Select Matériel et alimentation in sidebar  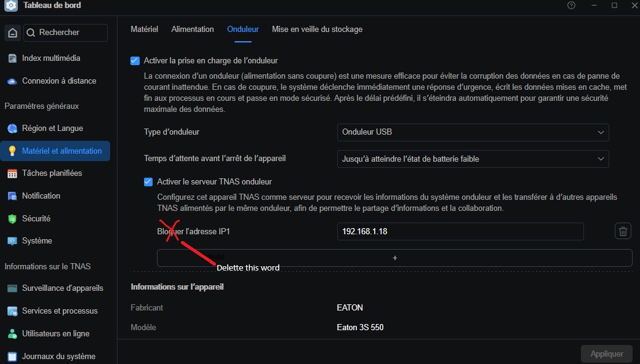[55, 151]
